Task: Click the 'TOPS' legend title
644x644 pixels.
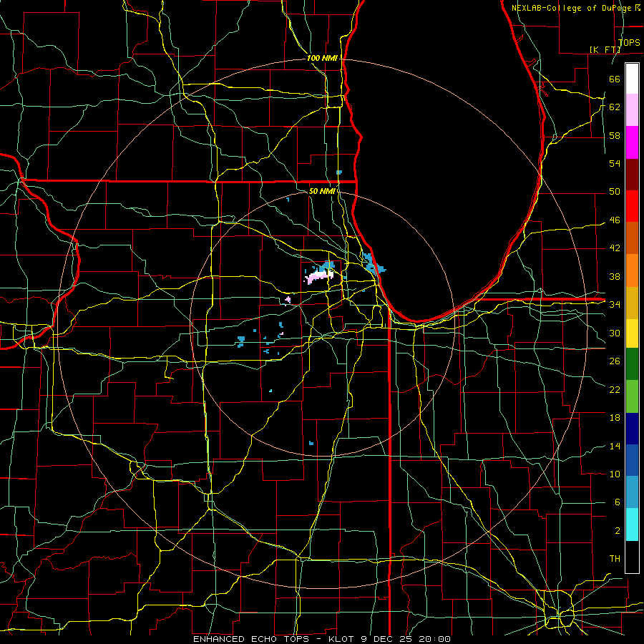Action: tap(629, 42)
